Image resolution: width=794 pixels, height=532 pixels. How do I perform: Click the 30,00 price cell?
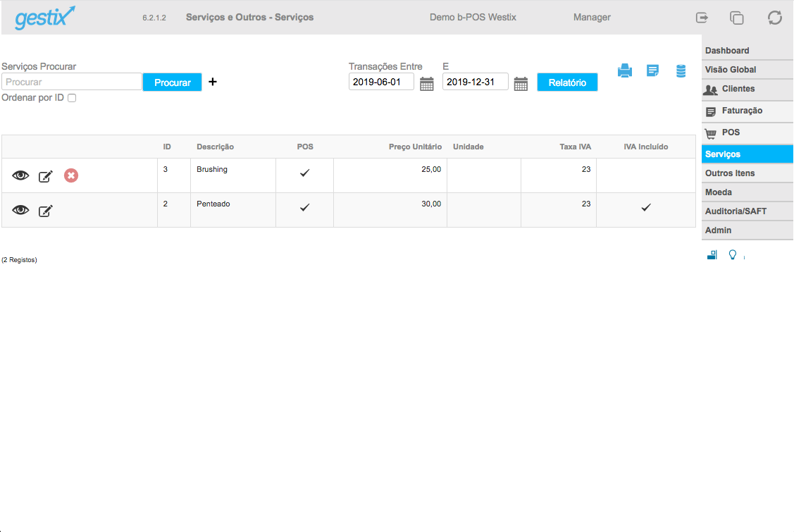coord(390,210)
